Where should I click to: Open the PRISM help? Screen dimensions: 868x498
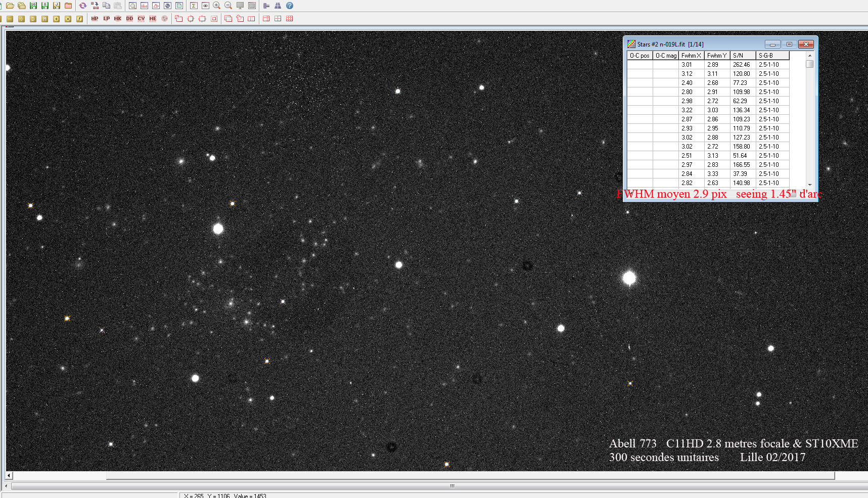tap(290, 6)
